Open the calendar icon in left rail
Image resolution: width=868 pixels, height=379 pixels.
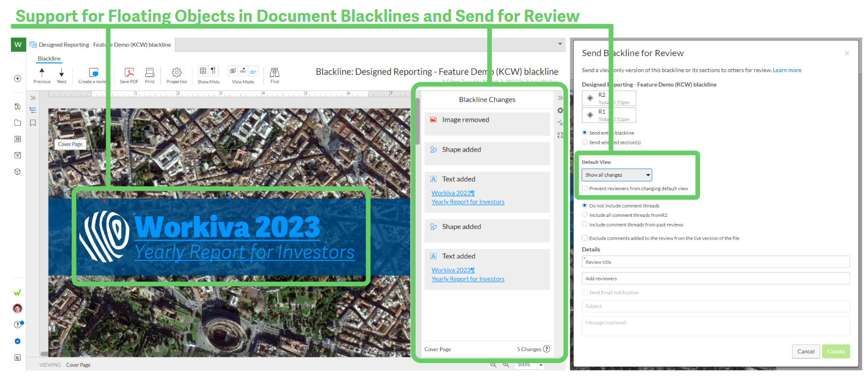[17, 139]
